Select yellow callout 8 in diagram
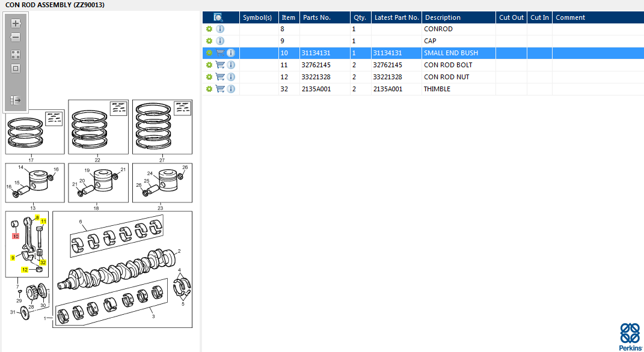The image size is (644, 352). 37,217
